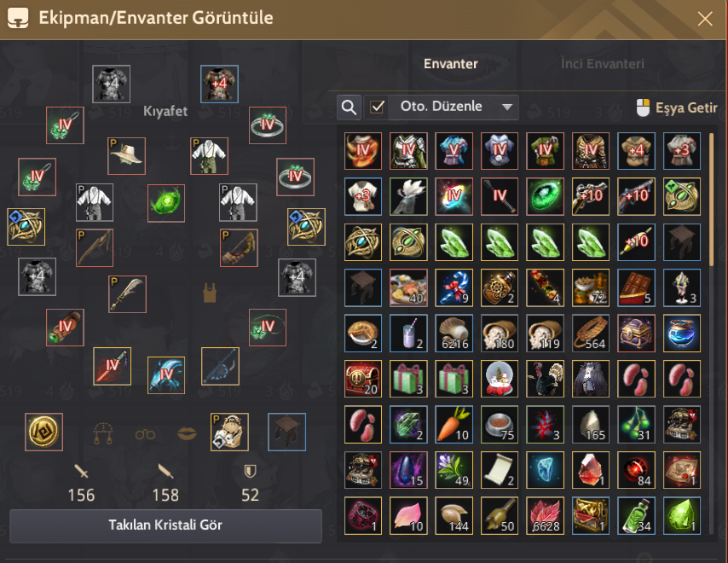Click the magnifier search icon in inventory
Viewport: 728px width, 563px height.
pyautogui.click(x=349, y=107)
